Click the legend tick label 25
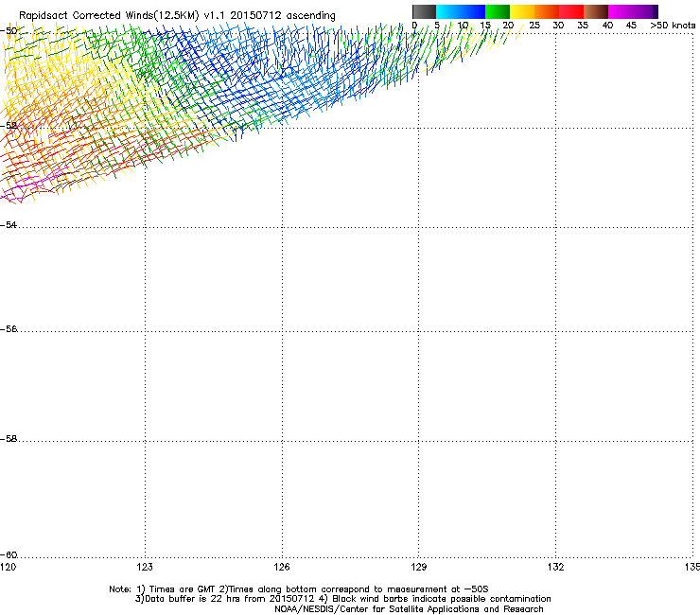The height and width of the screenshot is (615, 700). [x=534, y=25]
